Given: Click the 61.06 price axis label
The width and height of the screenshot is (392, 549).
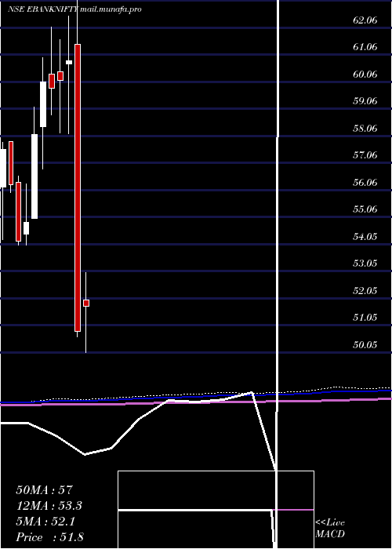Looking at the screenshot, I should point(365,47).
